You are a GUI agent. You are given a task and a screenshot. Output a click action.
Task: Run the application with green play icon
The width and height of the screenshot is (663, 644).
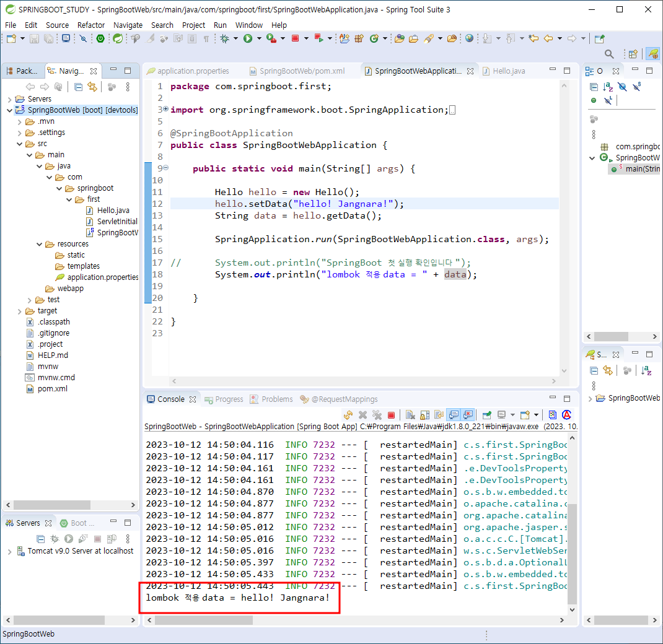(x=248, y=38)
